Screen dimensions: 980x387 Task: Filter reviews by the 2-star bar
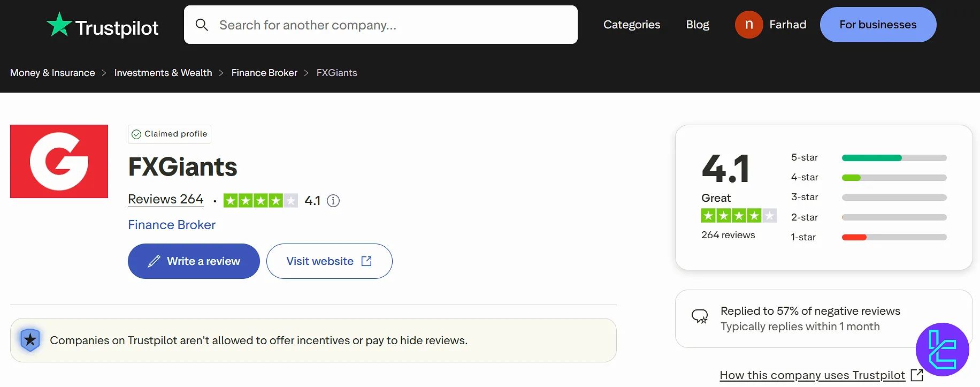click(894, 217)
